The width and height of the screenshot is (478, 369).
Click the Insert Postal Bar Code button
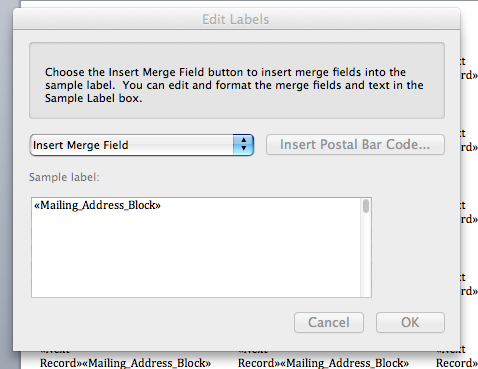click(355, 144)
